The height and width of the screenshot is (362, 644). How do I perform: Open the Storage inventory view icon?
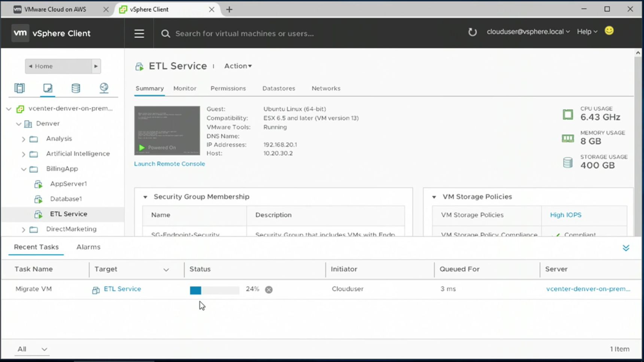click(x=76, y=88)
